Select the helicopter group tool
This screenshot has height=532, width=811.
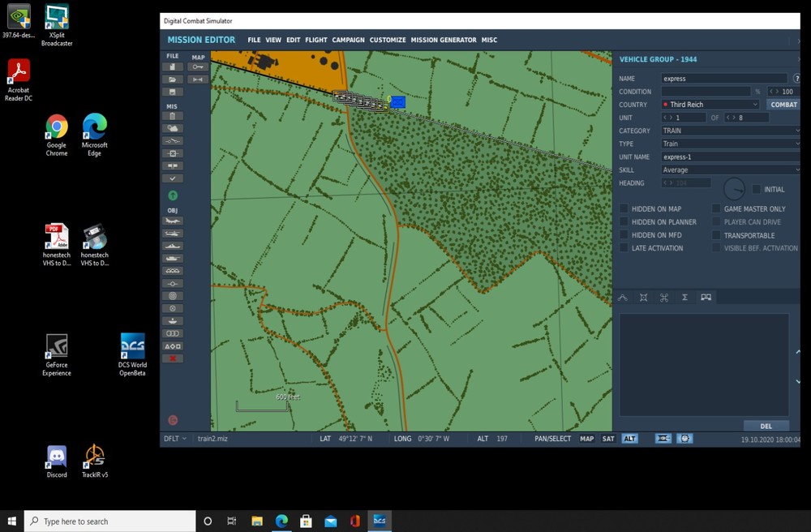tap(173, 234)
